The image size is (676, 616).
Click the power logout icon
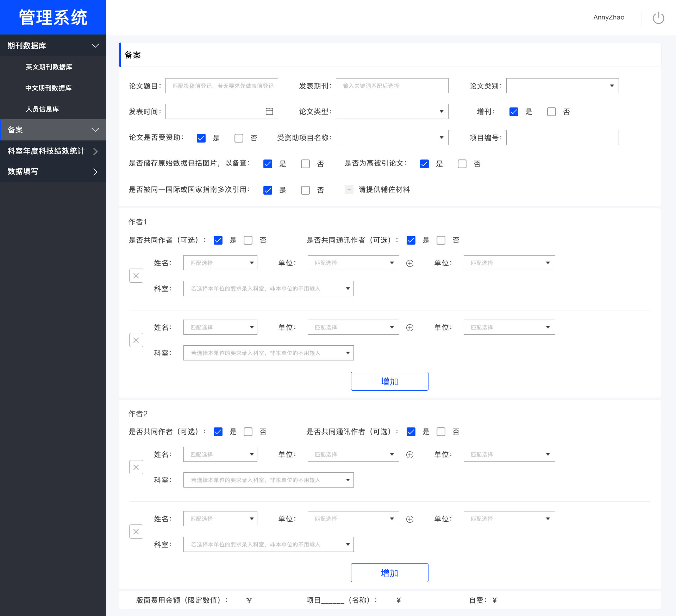pyautogui.click(x=658, y=18)
